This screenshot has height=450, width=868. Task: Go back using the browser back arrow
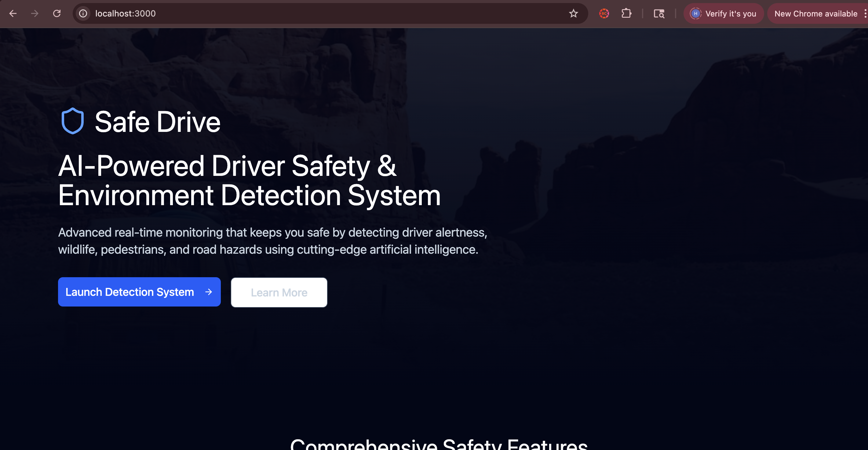click(13, 13)
